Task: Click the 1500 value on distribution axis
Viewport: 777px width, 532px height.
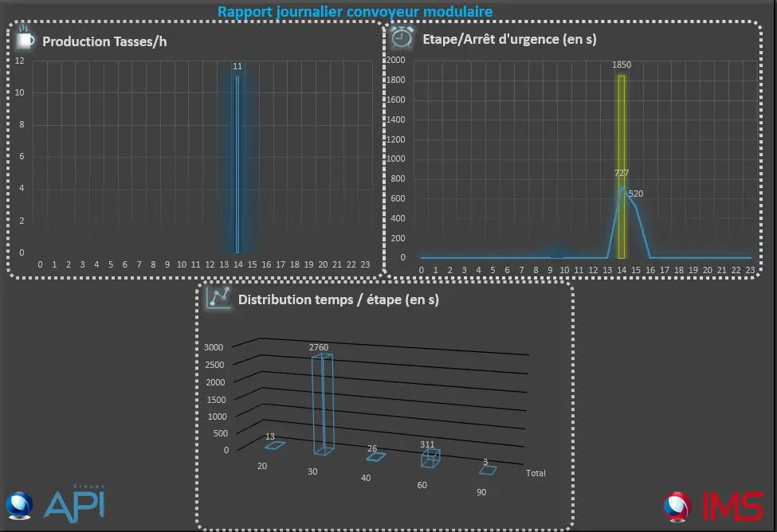Action: click(x=216, y=400)
